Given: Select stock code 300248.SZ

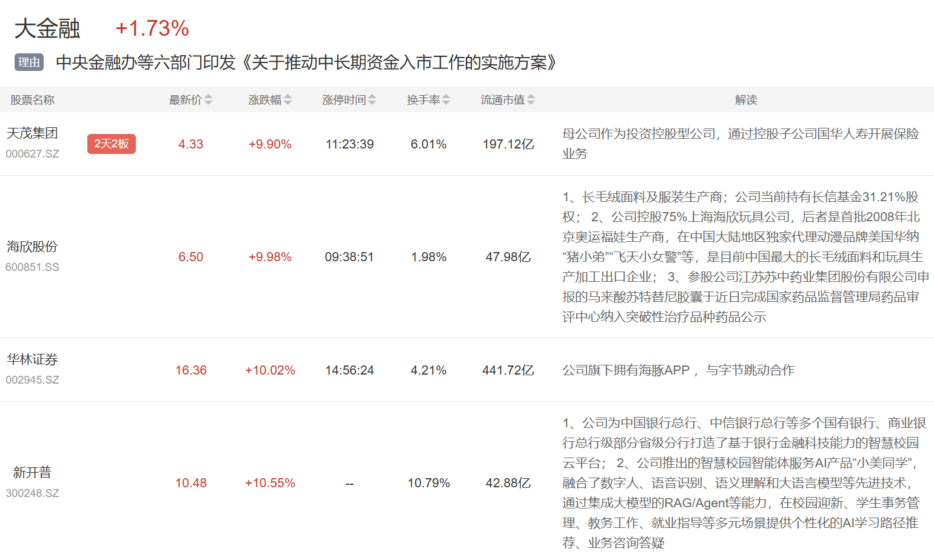Looking at the screenshot, I should pyautogui.click(x=33, y=493).
